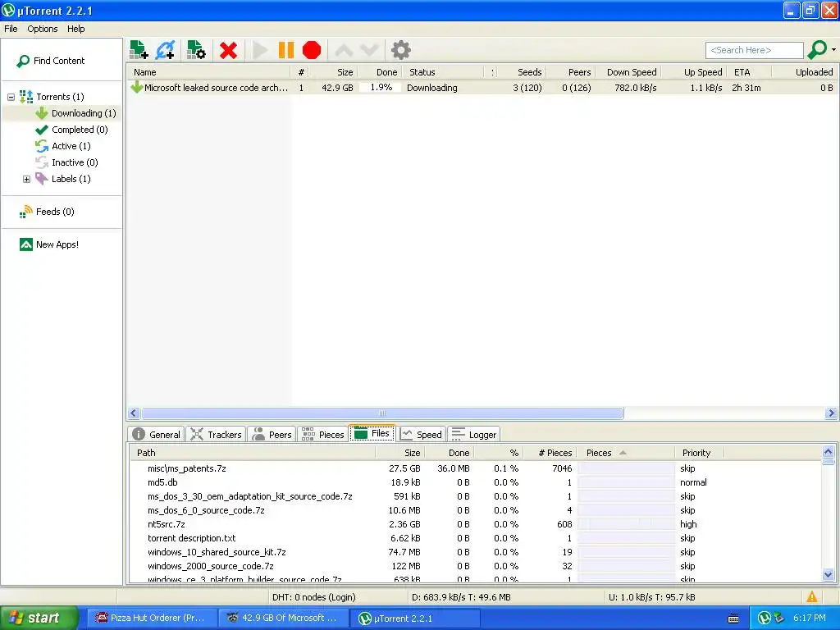Click Find Content in the sidebar
This screenshot has width=840, height=630.
pos(51,61)
